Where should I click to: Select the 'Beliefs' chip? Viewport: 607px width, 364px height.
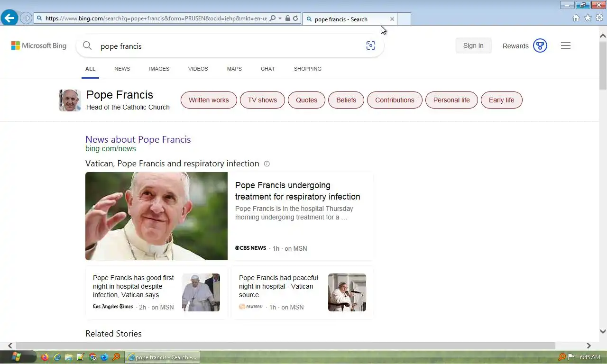pyautogui.click(x=346, y=100)
